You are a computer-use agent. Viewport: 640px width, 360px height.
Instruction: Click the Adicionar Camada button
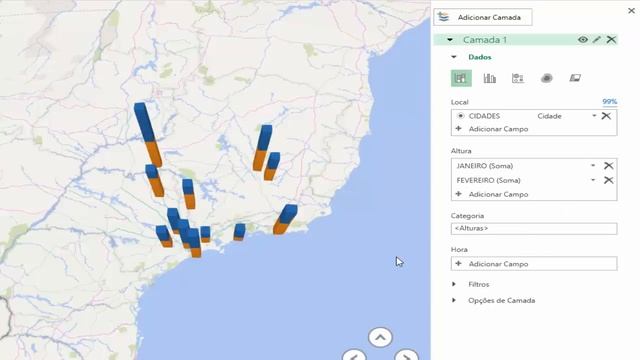[x=483, y=17]
